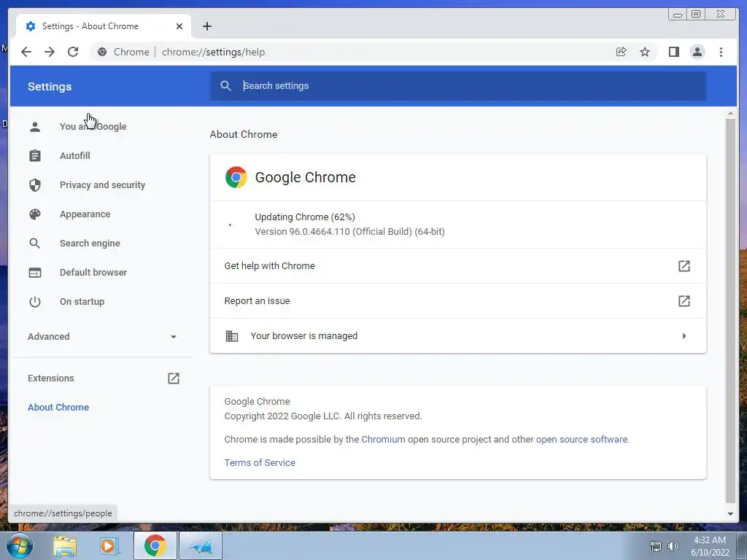Screen dimensions: 747x560
Task: Click the magnifier icon beside Search engine
Action: click(35, 244)
